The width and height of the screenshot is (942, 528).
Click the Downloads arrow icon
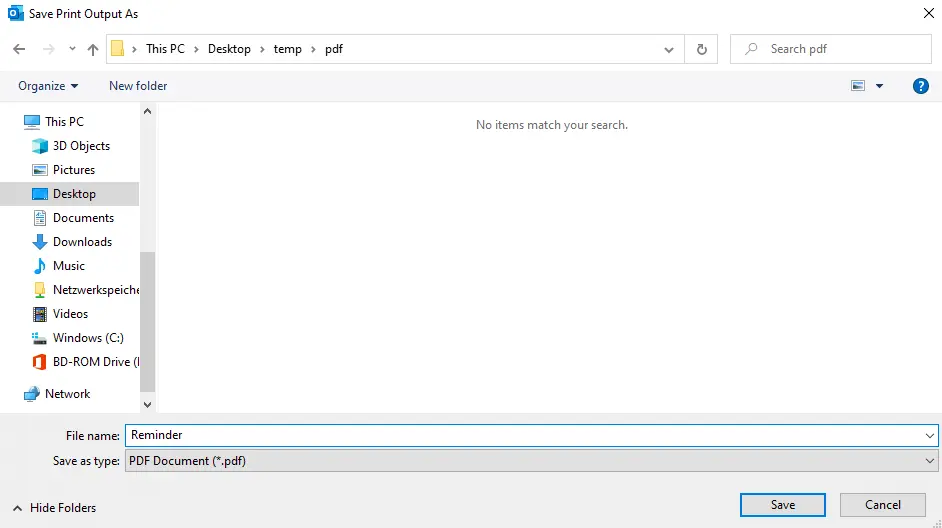click(x=40, y=241)
